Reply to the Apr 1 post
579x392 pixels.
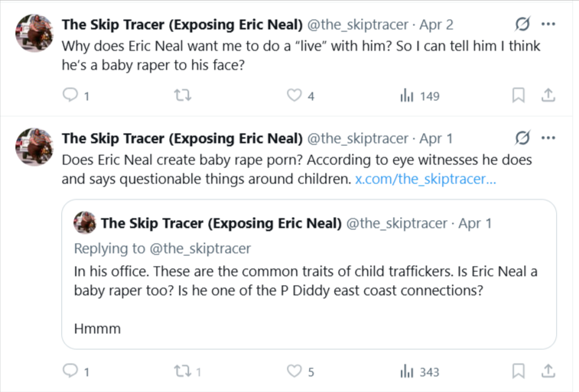(x=70, y=371)
